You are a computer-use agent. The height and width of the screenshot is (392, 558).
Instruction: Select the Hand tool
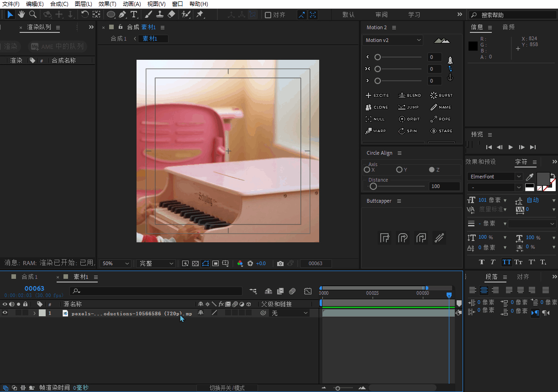(21, 15)
